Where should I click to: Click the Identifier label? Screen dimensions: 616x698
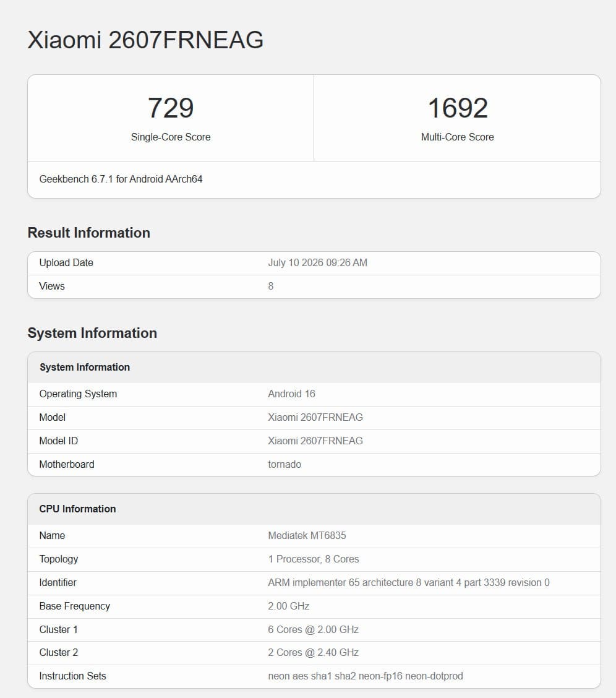(58, 583)
